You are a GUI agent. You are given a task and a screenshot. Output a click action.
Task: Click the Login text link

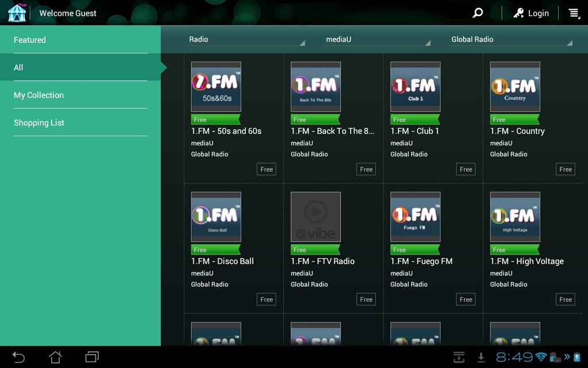pyautogui.click(x=538, y=13)
